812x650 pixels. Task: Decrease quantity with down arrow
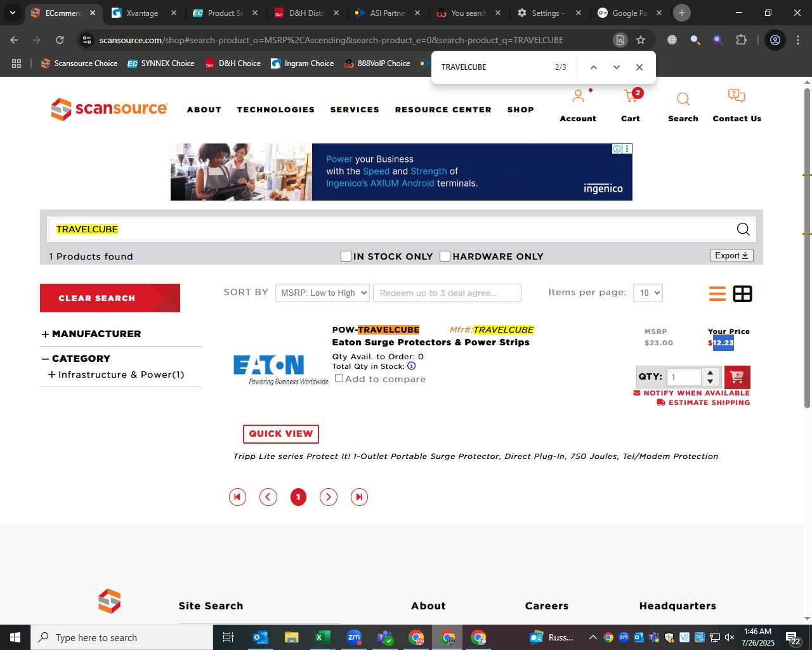coord(710,381)
